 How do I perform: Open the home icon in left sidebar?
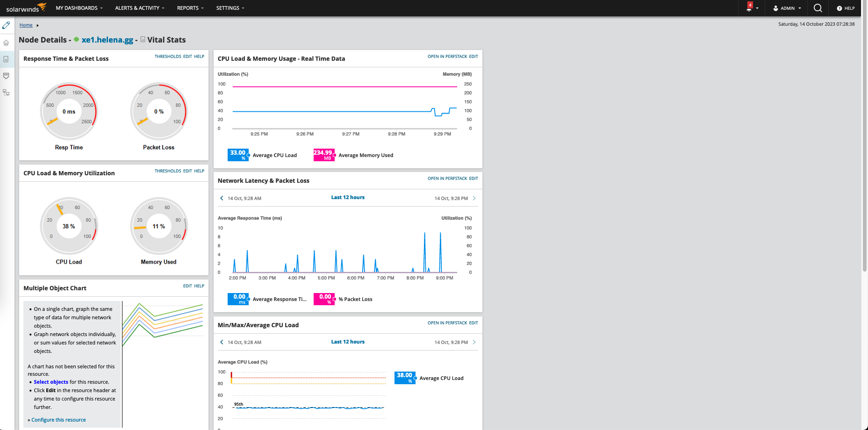click(x=6, y=43)
